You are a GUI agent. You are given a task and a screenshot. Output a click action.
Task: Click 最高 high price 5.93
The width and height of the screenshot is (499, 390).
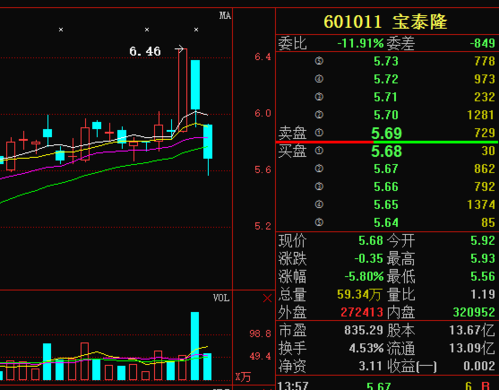pyautogui.click(x=482, y=259)
